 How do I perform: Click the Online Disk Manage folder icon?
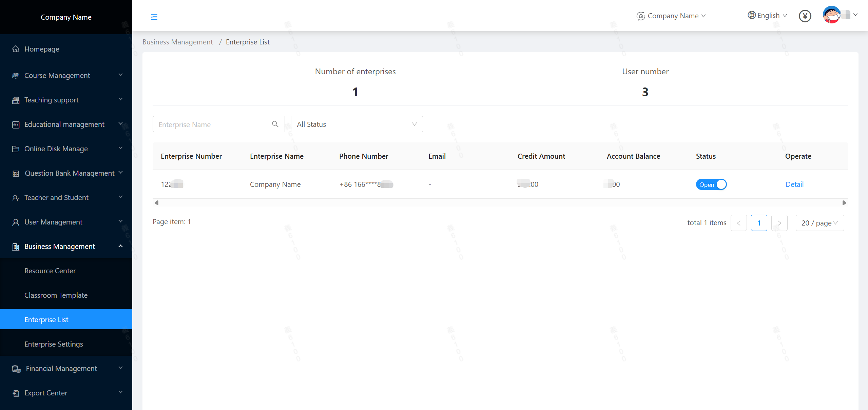tap(16, 149)
